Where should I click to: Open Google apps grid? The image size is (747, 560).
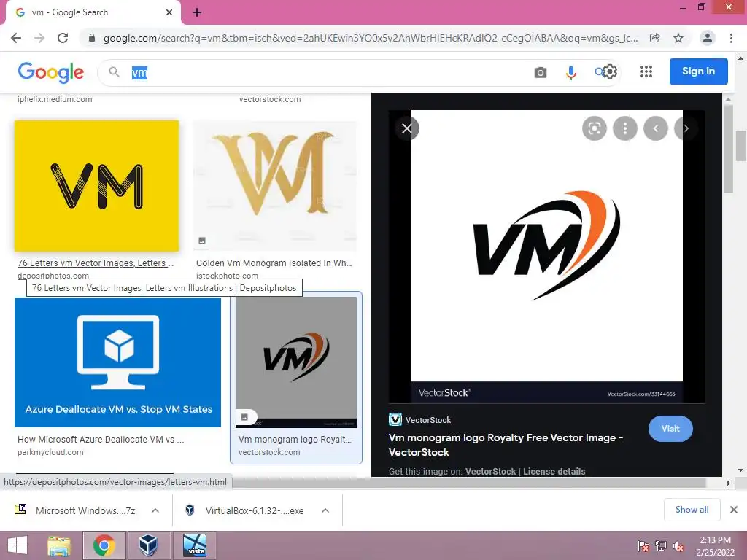[x=646, y=71]
